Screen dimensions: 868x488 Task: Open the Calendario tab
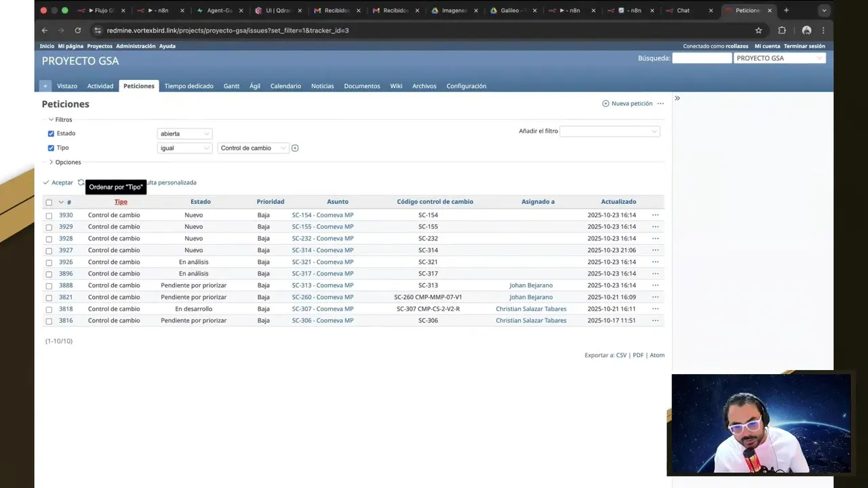pyautogui.click(x=285, y=86)
